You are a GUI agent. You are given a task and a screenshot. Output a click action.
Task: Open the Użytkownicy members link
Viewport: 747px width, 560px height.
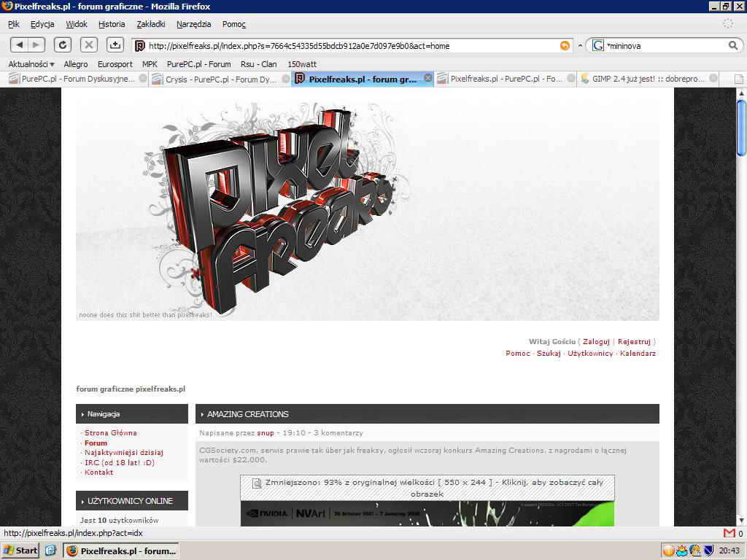[590, 354]
